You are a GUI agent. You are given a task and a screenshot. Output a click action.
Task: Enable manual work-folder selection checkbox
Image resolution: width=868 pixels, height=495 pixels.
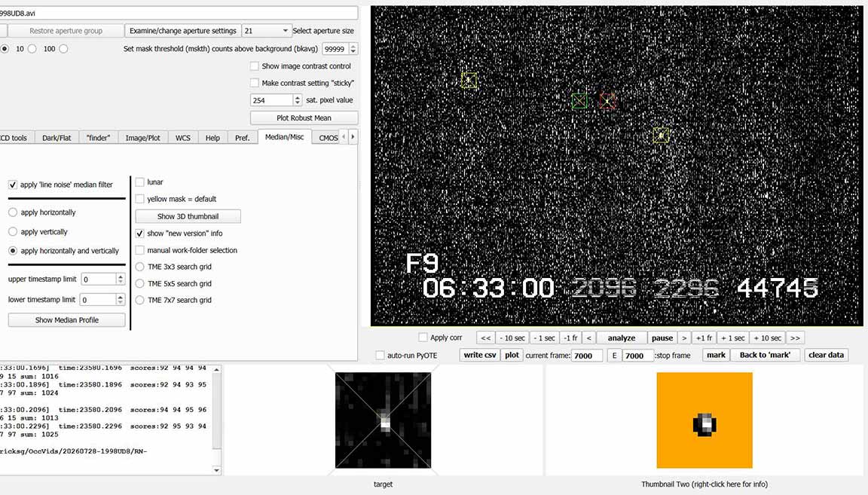(140, 250)
